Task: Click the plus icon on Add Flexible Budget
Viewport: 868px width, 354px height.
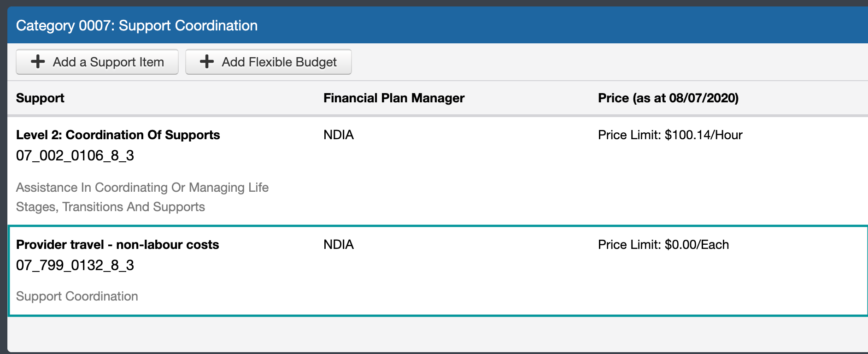Action: coord(207,62)
